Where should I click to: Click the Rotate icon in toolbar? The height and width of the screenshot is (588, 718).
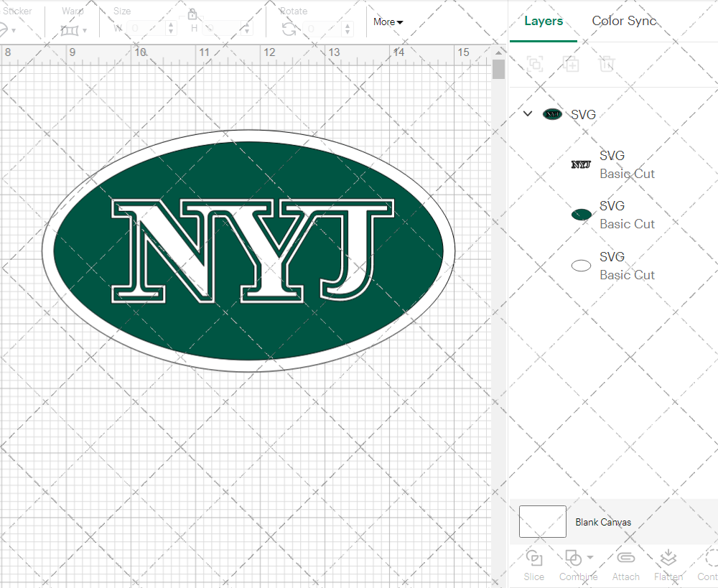point(289,29)
